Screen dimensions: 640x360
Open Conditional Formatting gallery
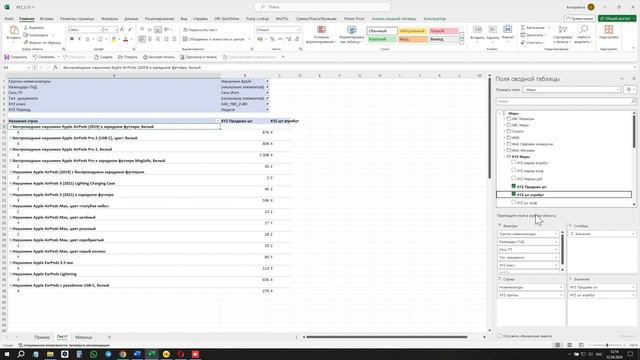(x=321, y=34)
